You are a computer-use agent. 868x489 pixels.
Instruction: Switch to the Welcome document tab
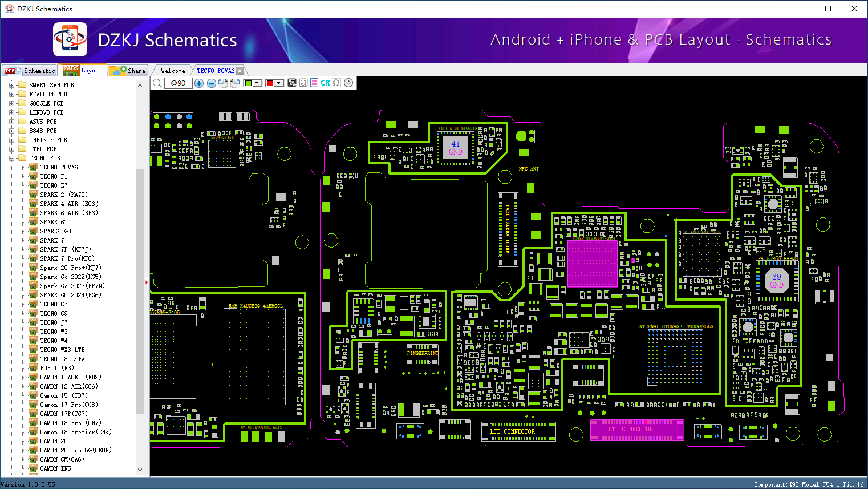click(173, 71)
